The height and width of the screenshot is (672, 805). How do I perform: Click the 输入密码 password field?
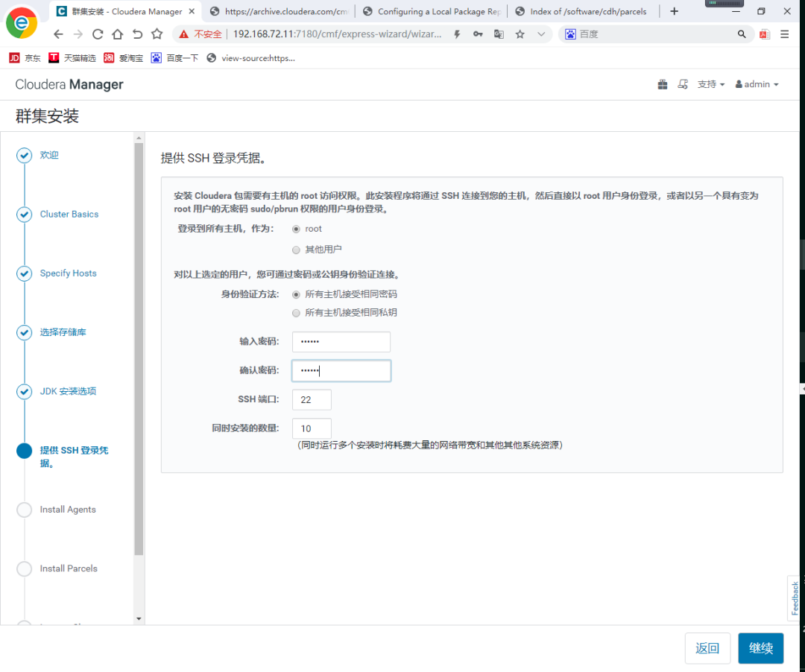pos(341,342)
